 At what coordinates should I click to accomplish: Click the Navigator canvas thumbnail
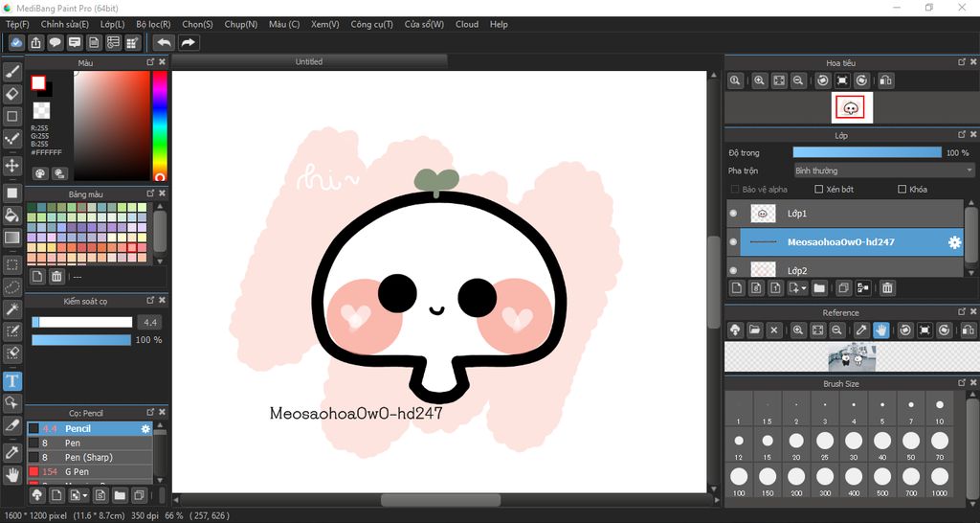851,107
